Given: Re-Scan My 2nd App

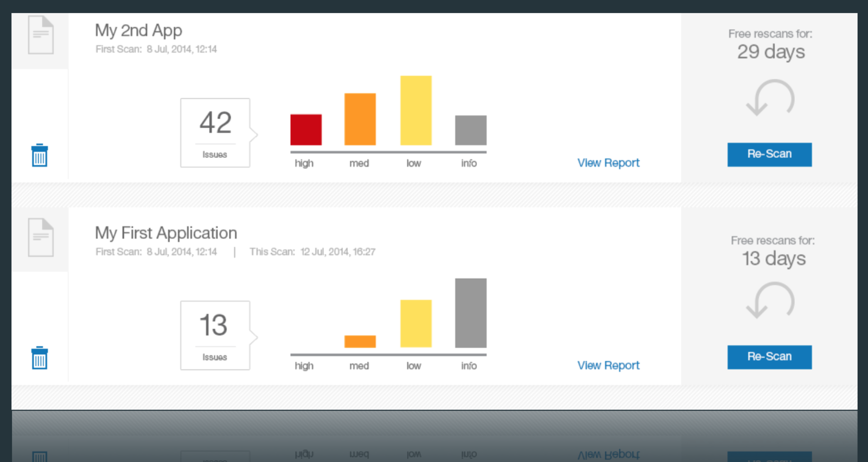Looking at the screenshot, I should tap(769, 155).
